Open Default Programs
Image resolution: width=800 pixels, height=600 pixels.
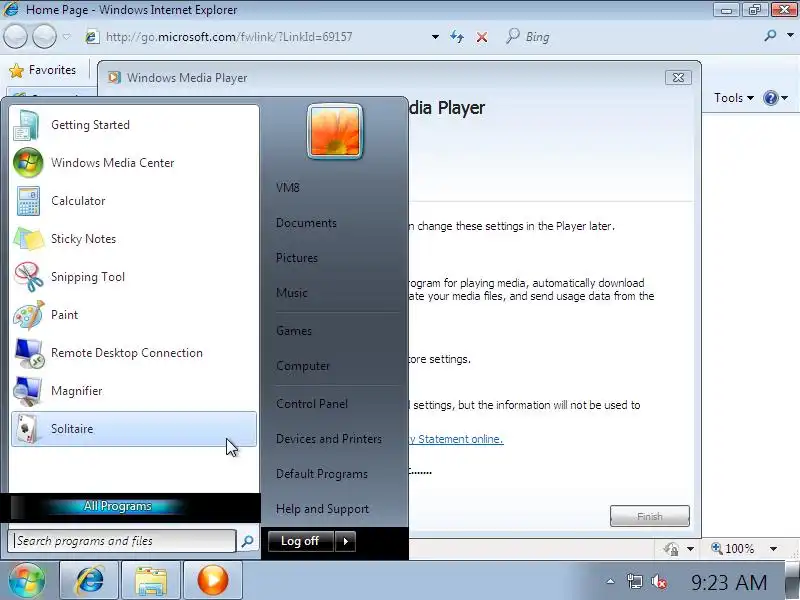[x=322, y=474]
